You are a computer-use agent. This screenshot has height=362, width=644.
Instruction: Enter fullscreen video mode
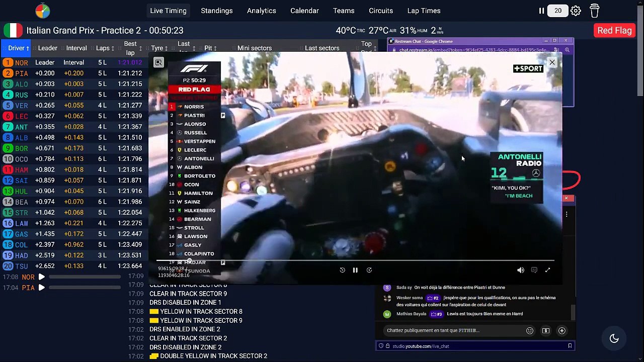point(547,270)
